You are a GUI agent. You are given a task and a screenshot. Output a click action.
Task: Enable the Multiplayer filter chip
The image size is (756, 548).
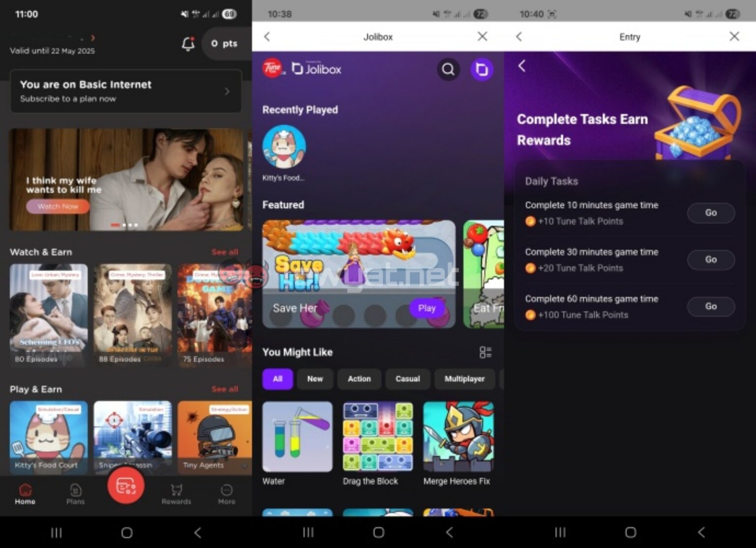[x=464, y=379]
